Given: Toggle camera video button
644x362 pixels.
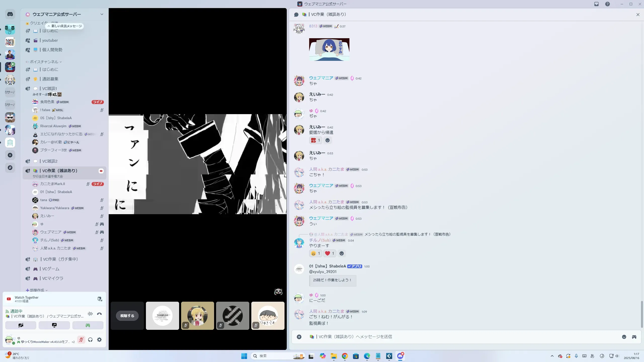Looking at the screenshot, I should (x=21, y=325).
